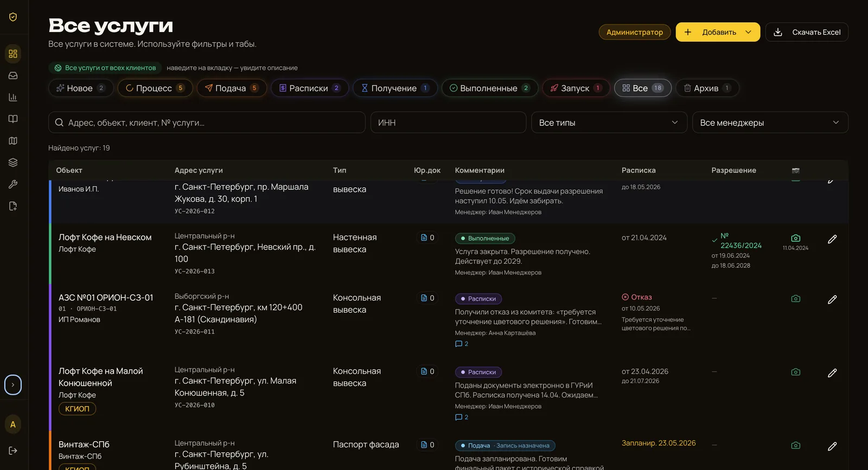Switch to the Выполненные tab
This screenshot has width=868, height=470.
(490, 88)
